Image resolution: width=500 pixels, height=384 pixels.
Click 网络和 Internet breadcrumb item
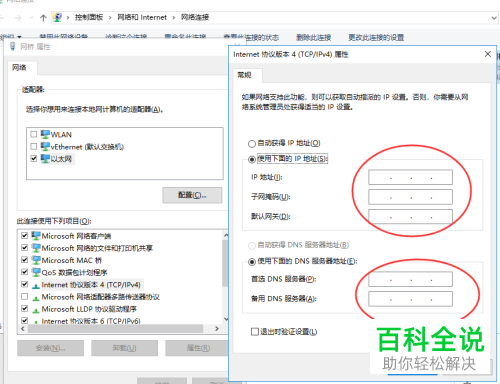[x=142, y=17]
